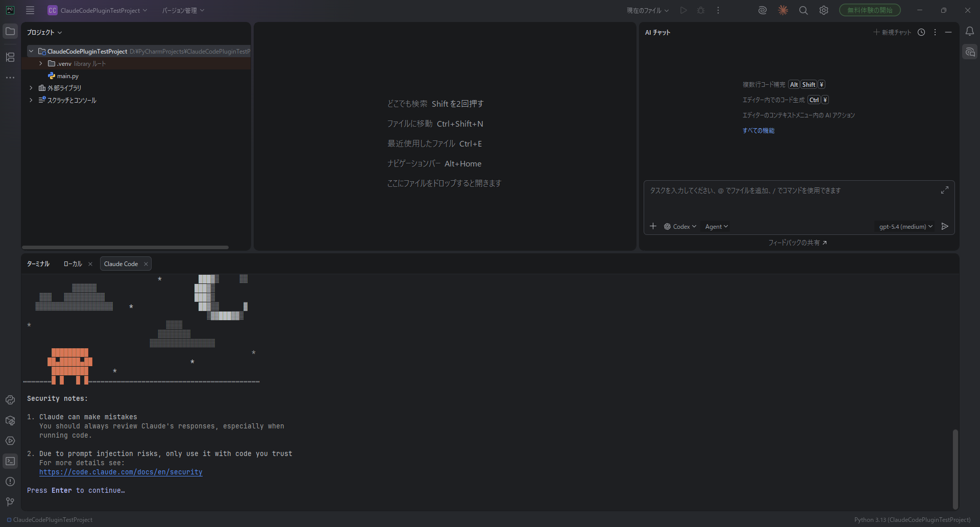Image resolution: width=980 pixels, height=527 pixels.
Task: Open the IDE settings gear icon
Action: 823,10
